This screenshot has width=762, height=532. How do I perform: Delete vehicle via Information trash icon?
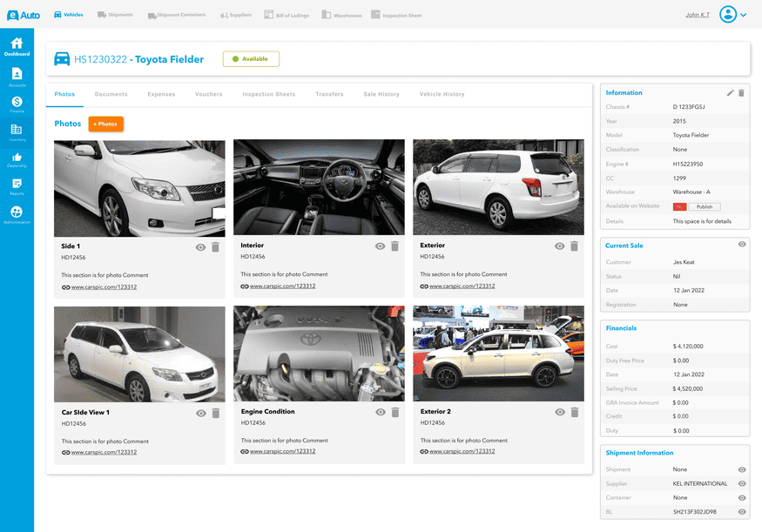741,93
